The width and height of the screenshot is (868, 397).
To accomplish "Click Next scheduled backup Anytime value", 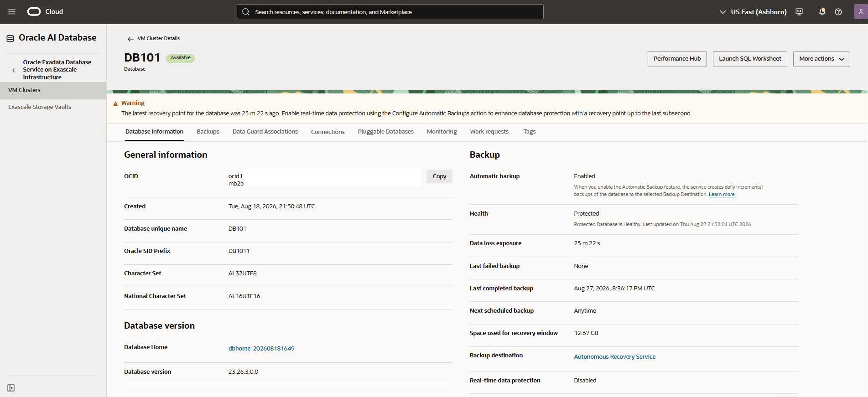I will 585,311.
